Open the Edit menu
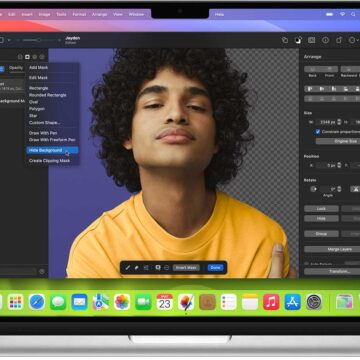 click(12, 14)
